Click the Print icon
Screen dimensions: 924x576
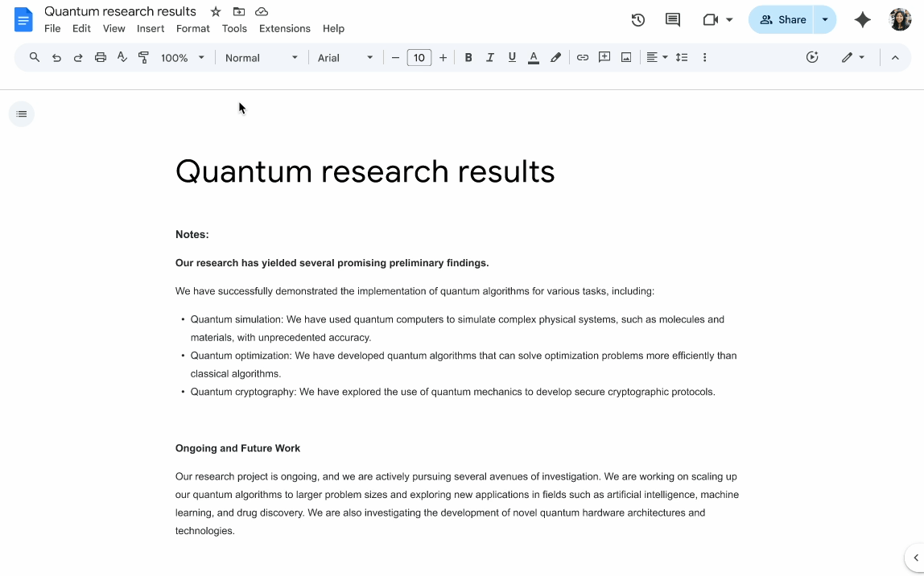(x=100, y=57)
